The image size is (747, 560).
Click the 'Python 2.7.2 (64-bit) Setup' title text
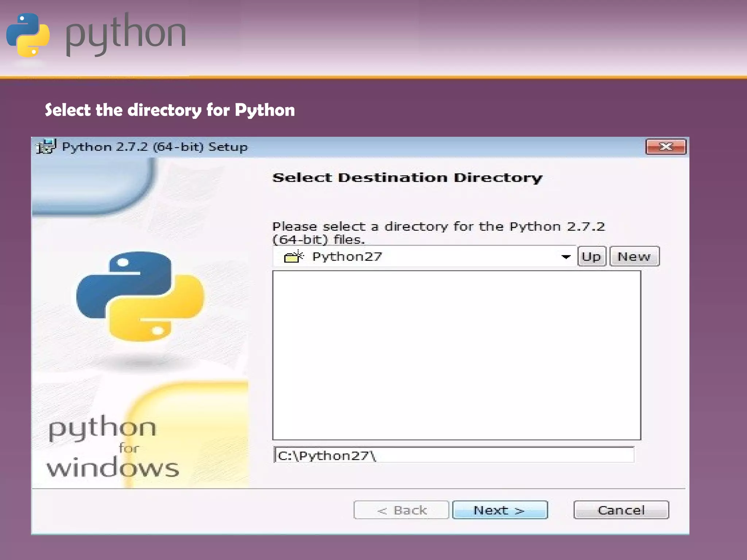[x=155, y=147]
